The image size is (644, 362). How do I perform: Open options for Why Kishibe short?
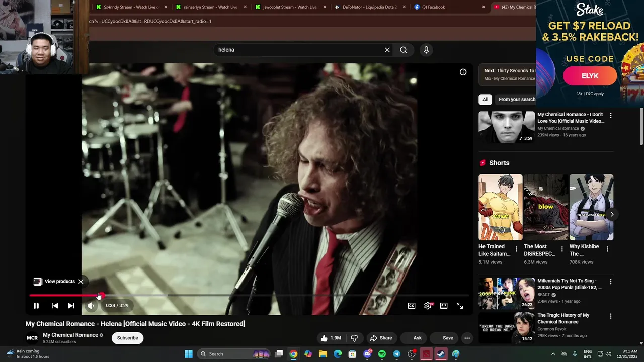coord(607,249)
